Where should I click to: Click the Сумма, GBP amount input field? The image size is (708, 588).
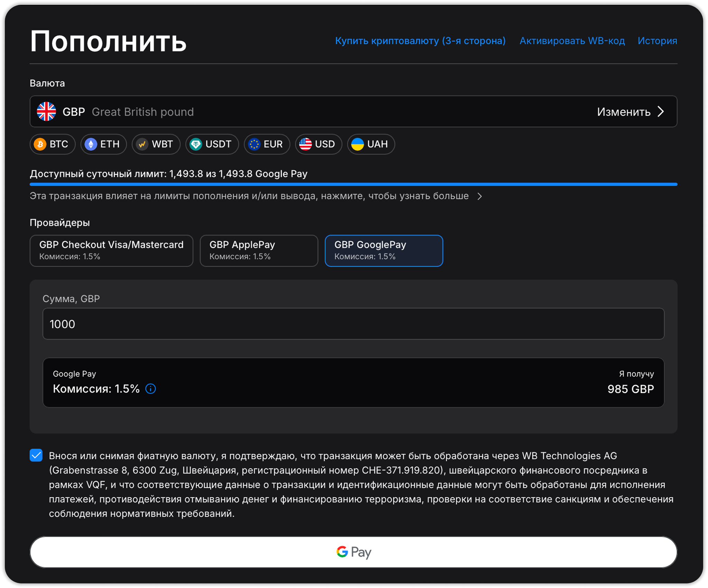353,324
